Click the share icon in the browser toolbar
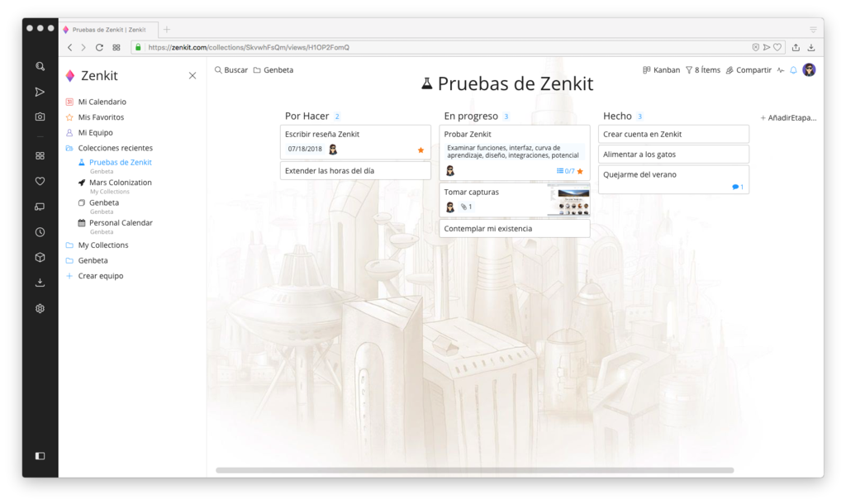 tap(796, 47)
